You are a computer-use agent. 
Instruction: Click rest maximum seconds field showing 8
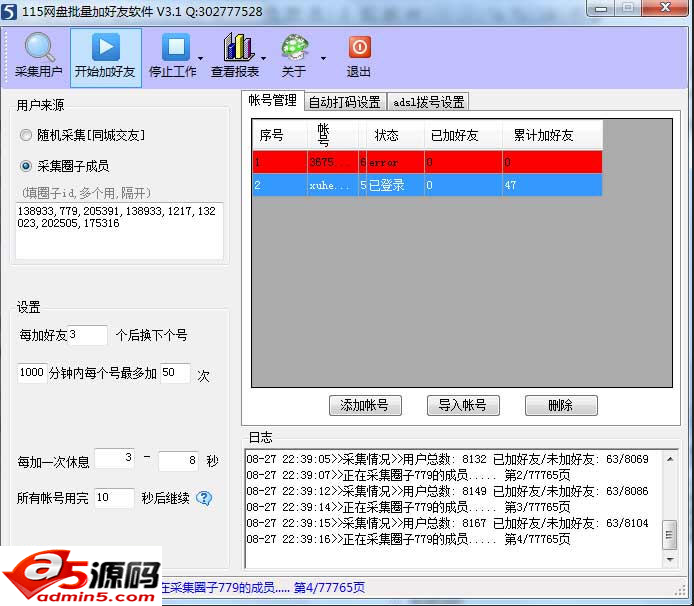(179, 461)
